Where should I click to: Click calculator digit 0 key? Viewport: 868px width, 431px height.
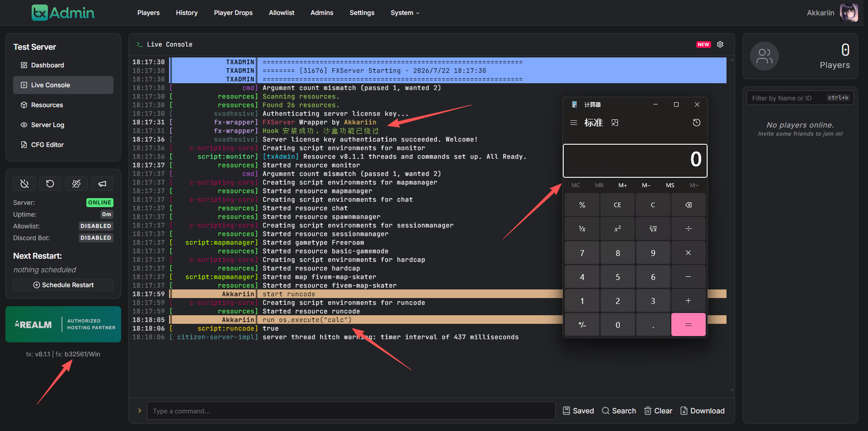(618, 325)
